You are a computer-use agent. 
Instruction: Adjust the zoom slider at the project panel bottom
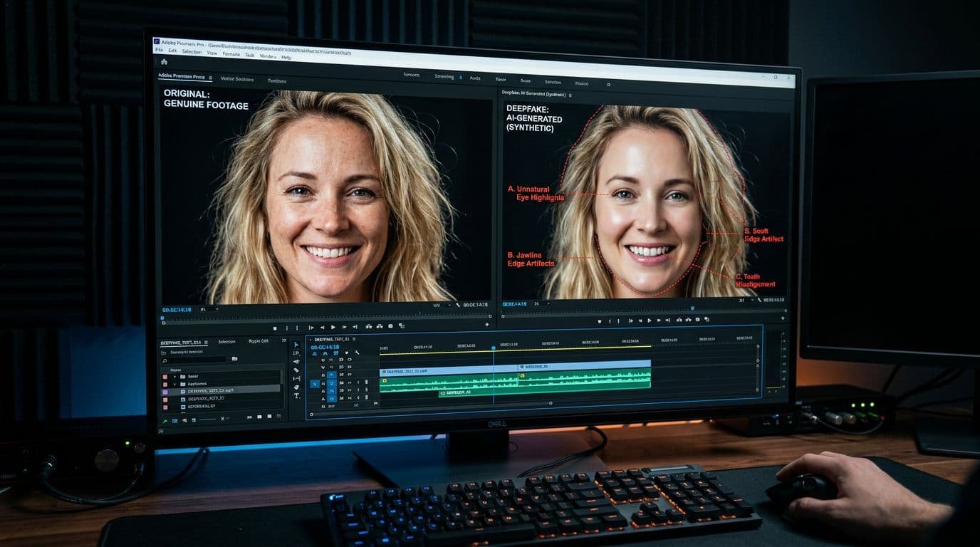(207, 419)
